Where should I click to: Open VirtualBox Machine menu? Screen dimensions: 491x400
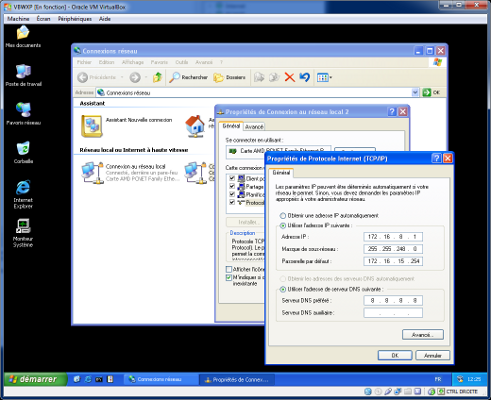click(x=18, y=19)
